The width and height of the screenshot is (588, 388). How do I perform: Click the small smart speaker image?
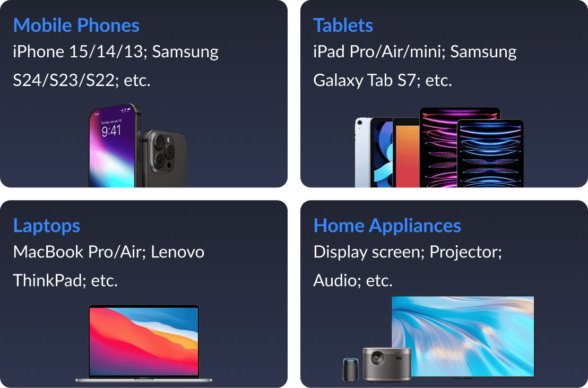[x=351, y=370]
